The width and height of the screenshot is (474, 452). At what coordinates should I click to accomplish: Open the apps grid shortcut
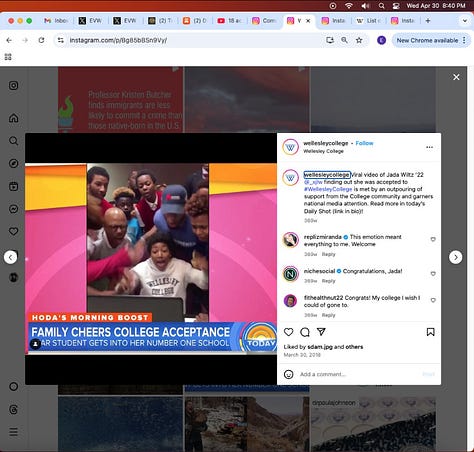(8, 57)
